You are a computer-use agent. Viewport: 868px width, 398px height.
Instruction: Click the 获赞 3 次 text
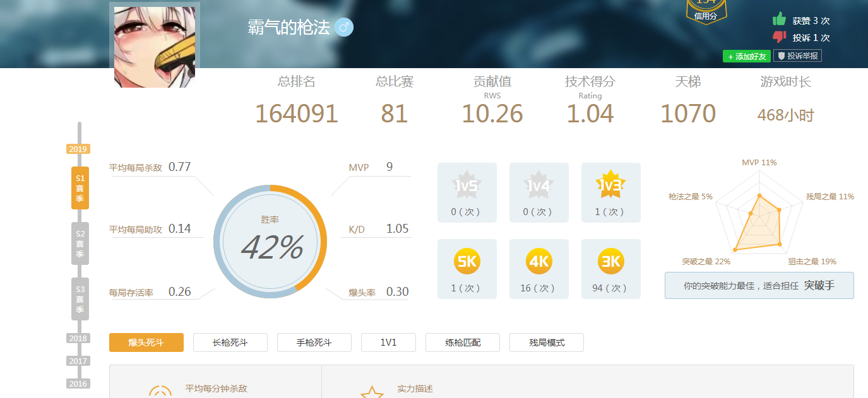coord(811,20)
